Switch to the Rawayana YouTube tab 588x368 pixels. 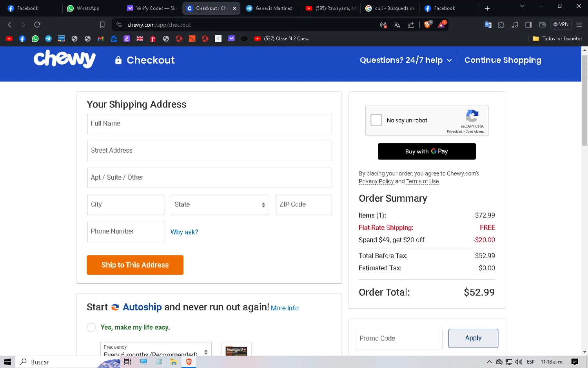(330, 8)
